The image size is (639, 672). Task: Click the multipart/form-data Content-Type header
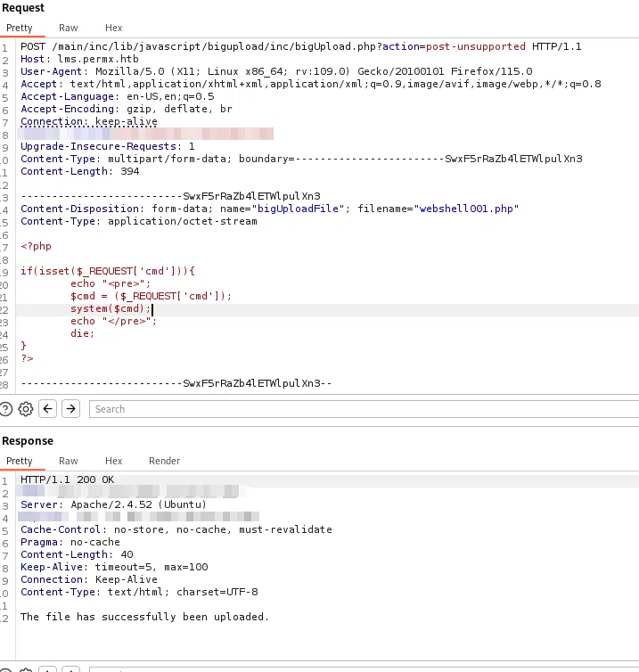click(x=301, y=159)
